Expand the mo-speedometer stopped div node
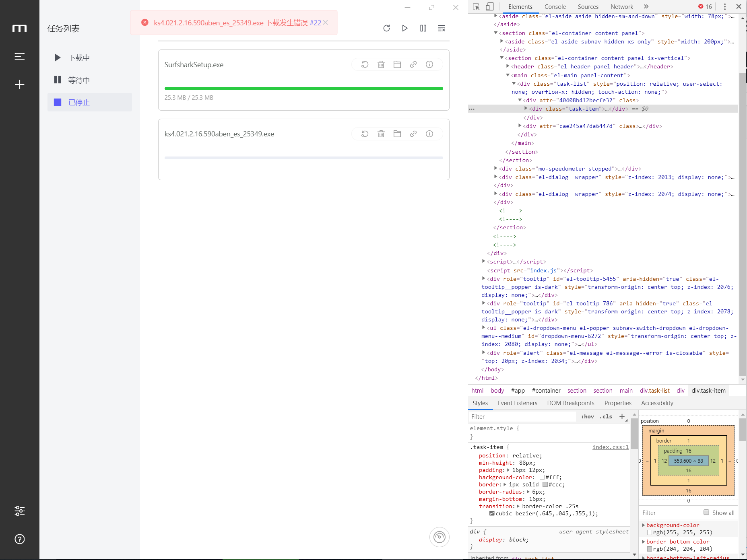Viewport: 747px width, 560px height. coord(496,169)
